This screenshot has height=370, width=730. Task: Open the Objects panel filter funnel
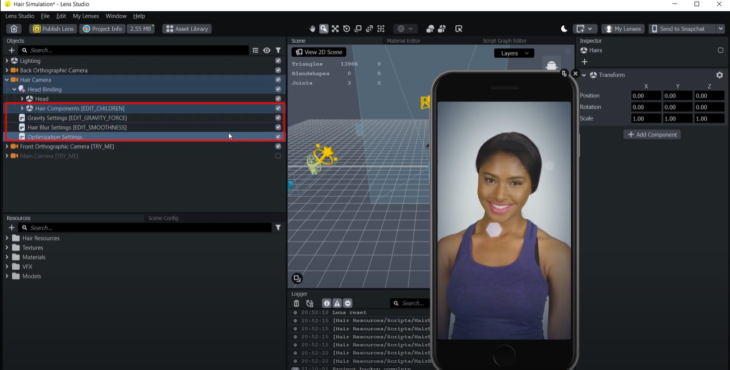[x=278, y=50]
